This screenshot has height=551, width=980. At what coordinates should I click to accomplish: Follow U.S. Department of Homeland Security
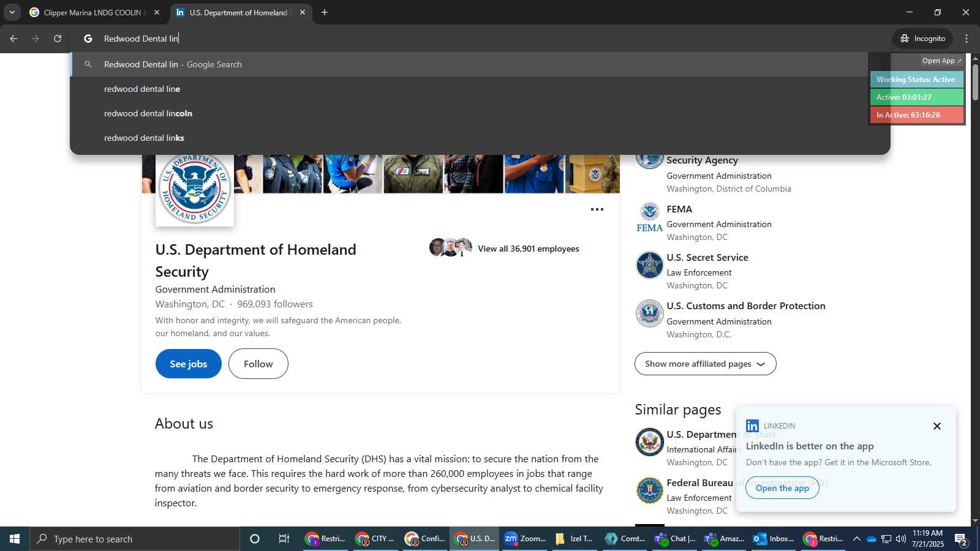(x=258, y=364)
